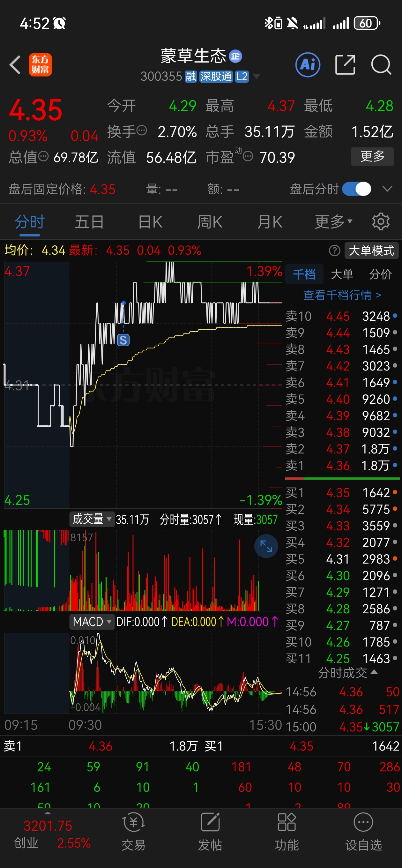This screenshot has width=402, height=868.
Task: Tap the fullscreen expand chart icon
Action: (266, 546)
